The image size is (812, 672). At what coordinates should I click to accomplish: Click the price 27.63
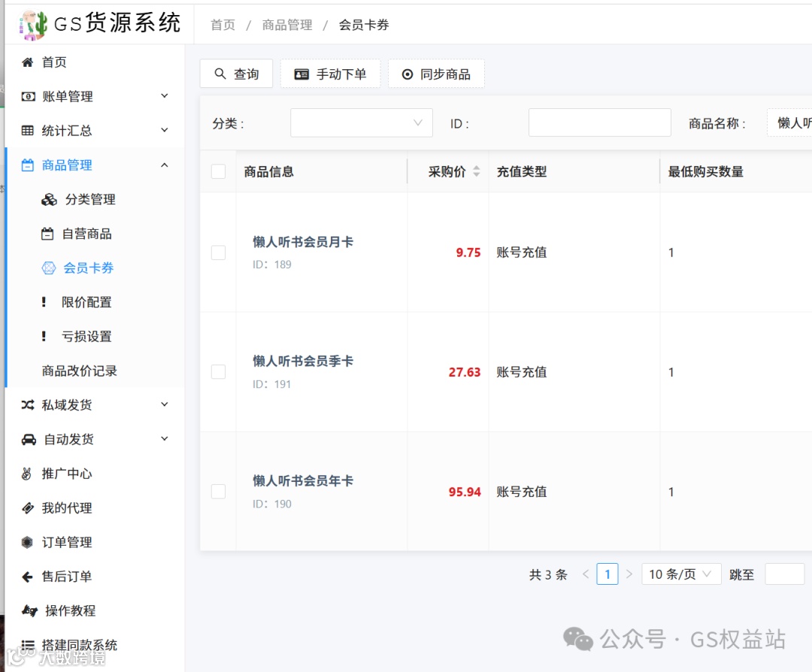pos(465,372)
